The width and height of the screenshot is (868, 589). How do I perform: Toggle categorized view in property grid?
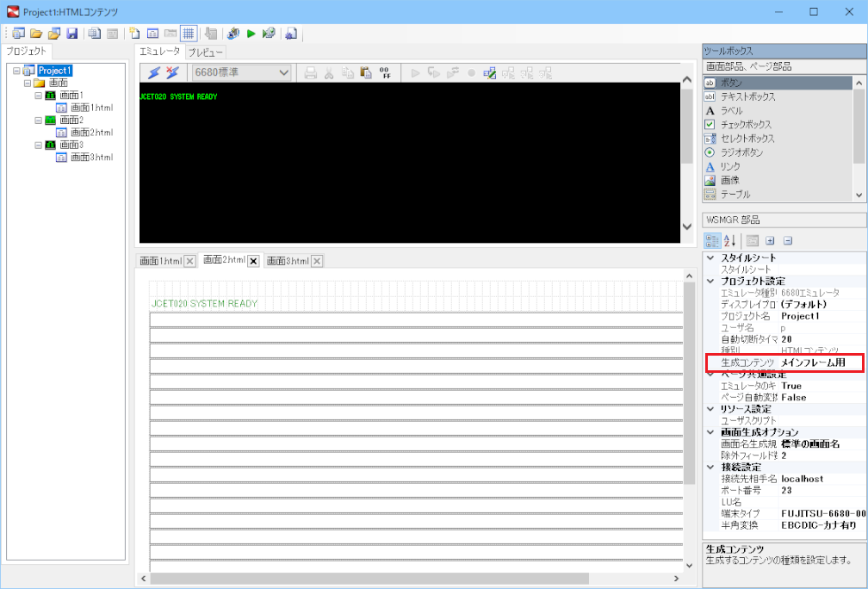pos(712,240)
